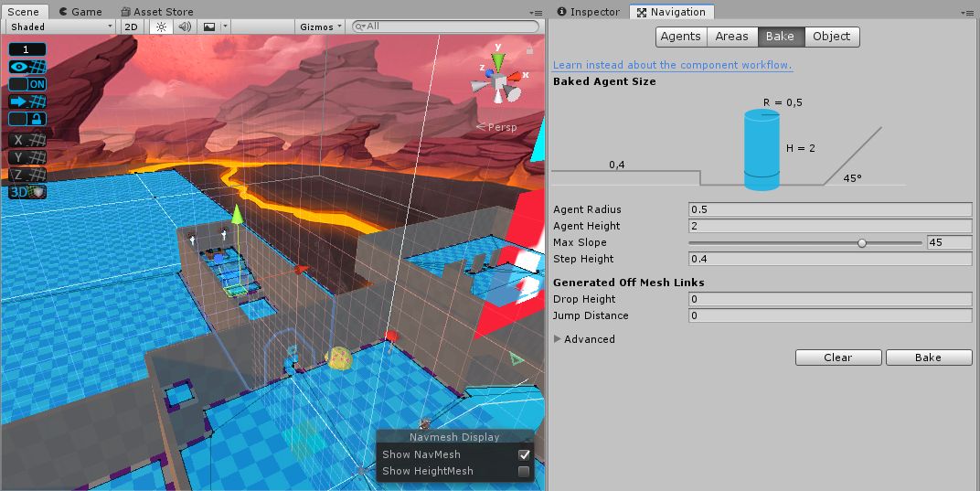Click the Max Slope slider handle

pyautogui.click(x=862, y=242)
